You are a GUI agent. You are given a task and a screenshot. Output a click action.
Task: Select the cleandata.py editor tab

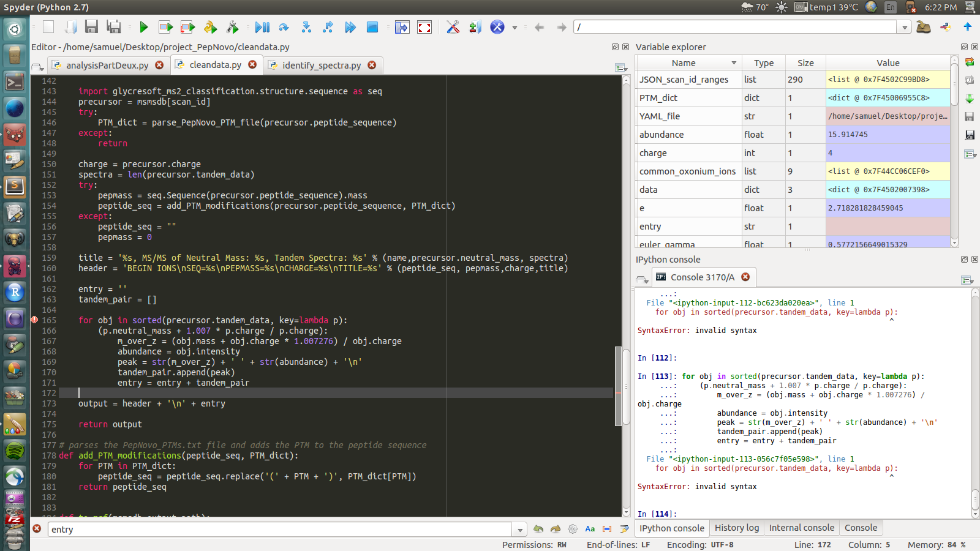pyautogui.click(x=216, y=64)
